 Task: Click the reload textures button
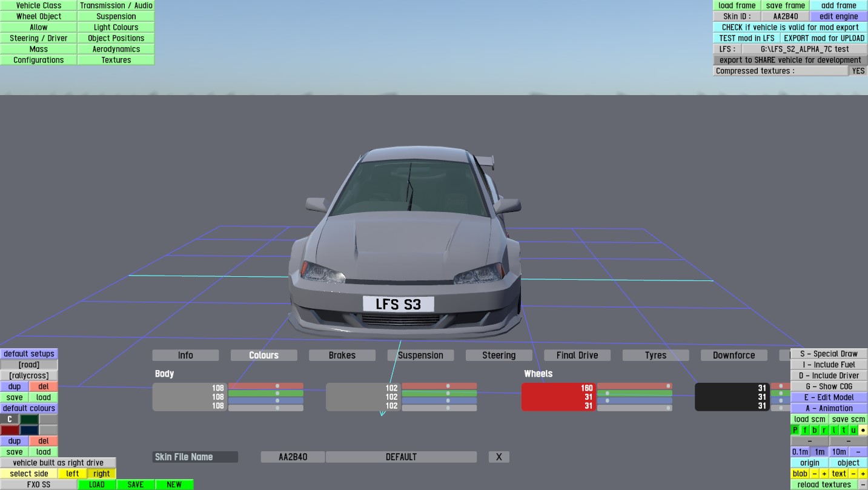tap(824, 485)
